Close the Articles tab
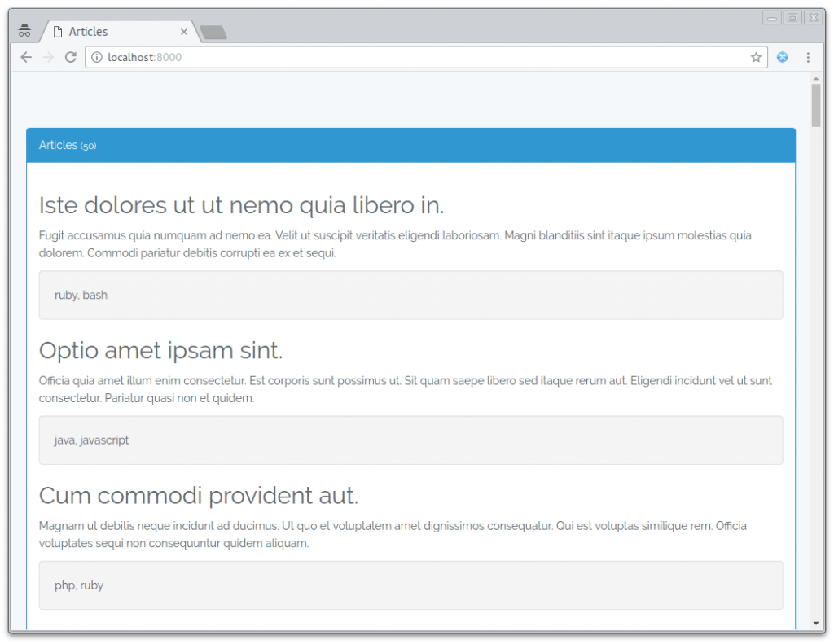The width and height of the screenshot is (834, 644). click(184, 32)
